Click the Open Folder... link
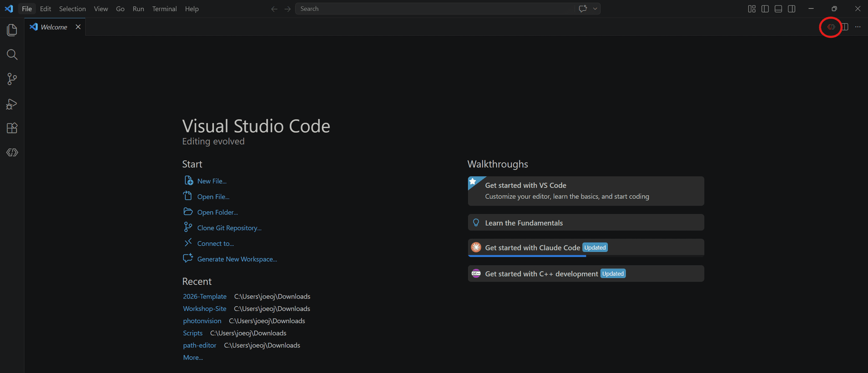868x373 pixels. coord(217,212)
